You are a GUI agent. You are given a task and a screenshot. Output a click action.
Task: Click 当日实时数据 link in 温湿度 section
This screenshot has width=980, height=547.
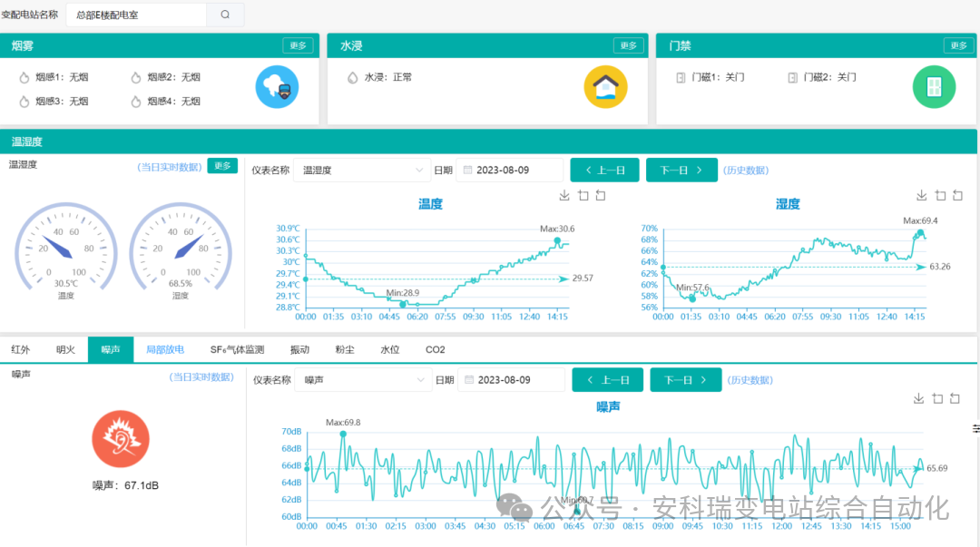(x=170, y=167)
